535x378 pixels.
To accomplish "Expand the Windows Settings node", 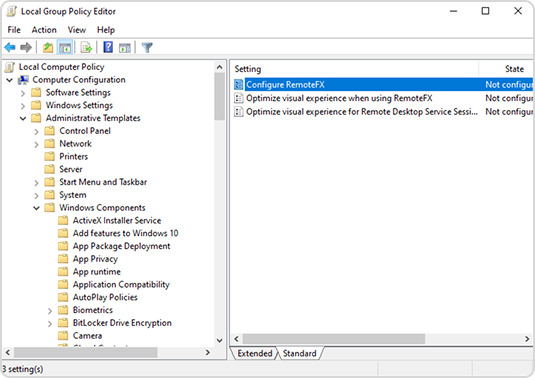I will [23, 106].
